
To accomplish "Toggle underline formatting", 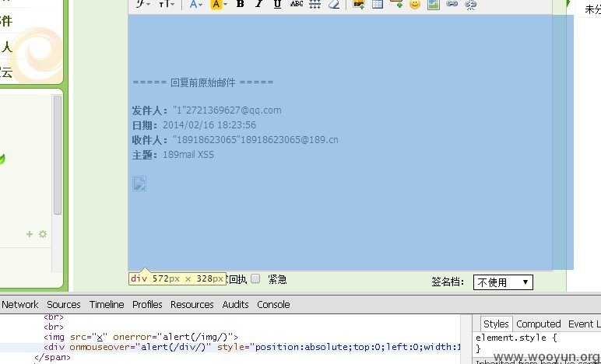I will (277, 4).
